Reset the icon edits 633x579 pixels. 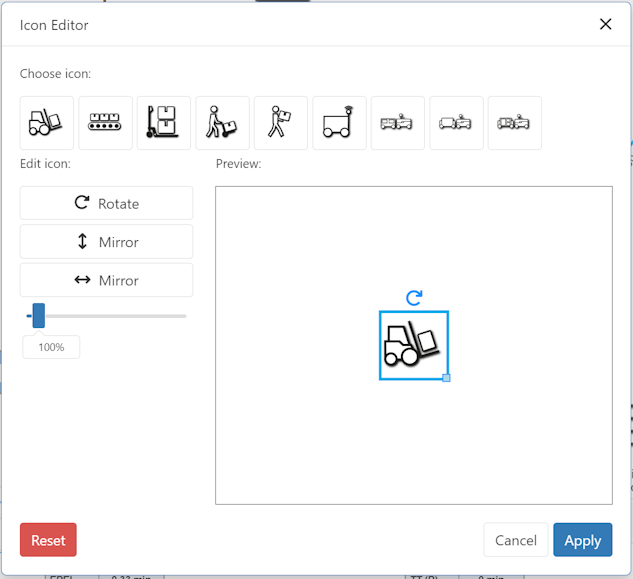[x=48, y=540]
